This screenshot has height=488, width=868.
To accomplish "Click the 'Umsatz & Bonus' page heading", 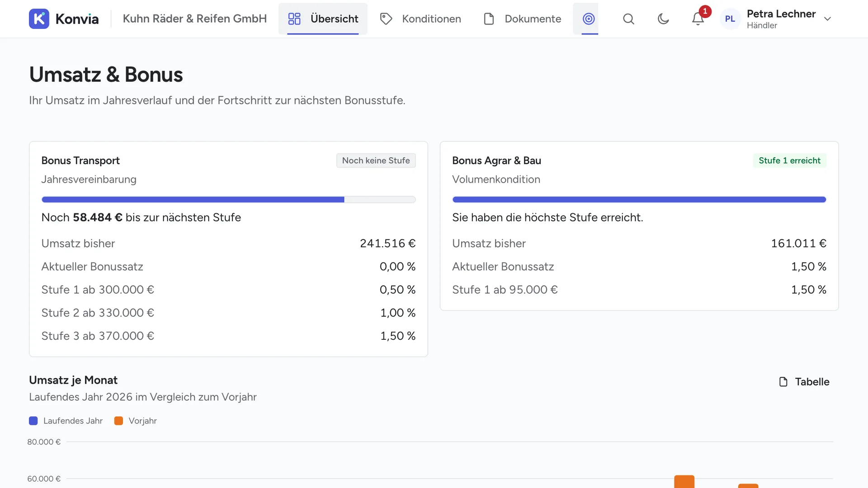I will click(106, 75).
